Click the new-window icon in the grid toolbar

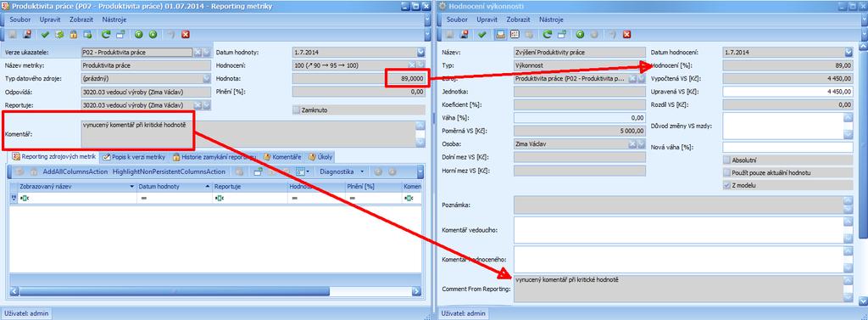(x=258, y=172)
